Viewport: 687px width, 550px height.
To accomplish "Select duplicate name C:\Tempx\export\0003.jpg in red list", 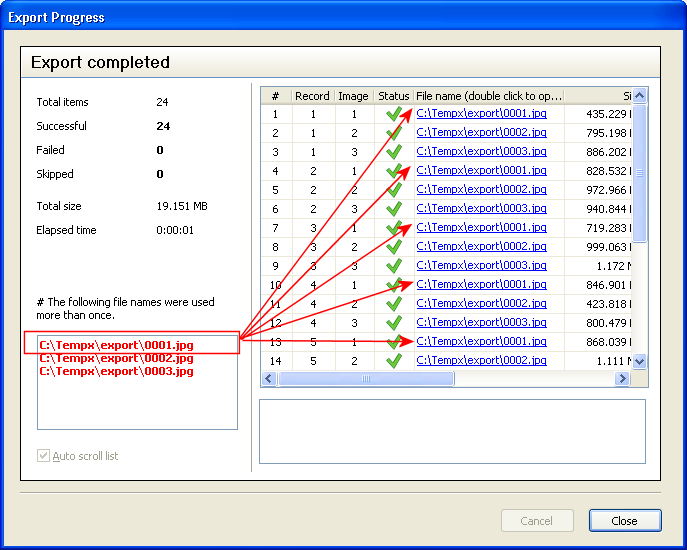I will 117,372.
